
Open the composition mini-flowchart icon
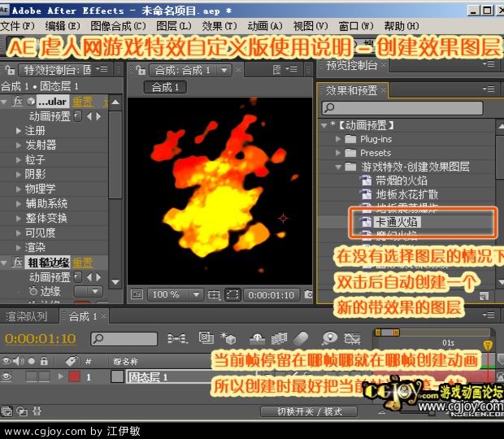[177, 338]
